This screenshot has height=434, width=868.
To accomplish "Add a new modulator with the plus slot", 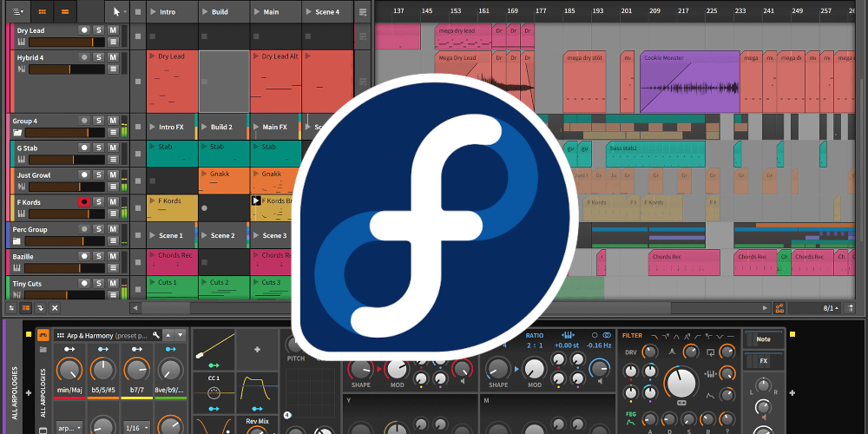I will coord(257,349).
